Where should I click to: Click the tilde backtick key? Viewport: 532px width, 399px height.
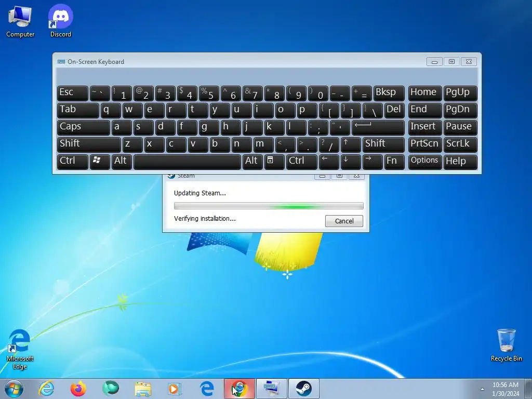(x=100, y=94)
